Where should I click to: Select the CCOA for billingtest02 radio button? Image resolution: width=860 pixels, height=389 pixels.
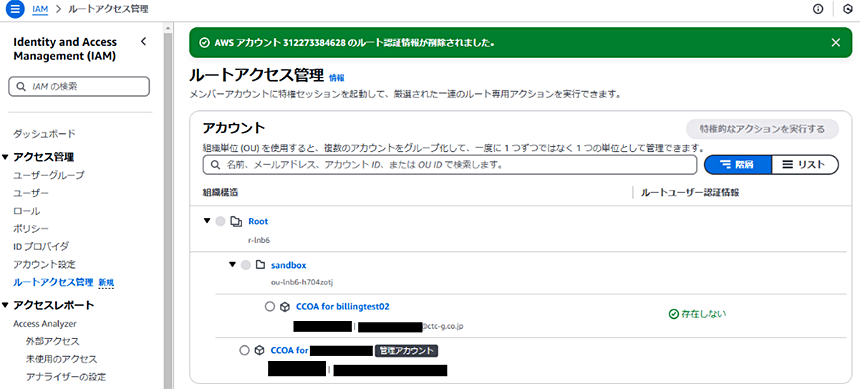click(269, 307)
